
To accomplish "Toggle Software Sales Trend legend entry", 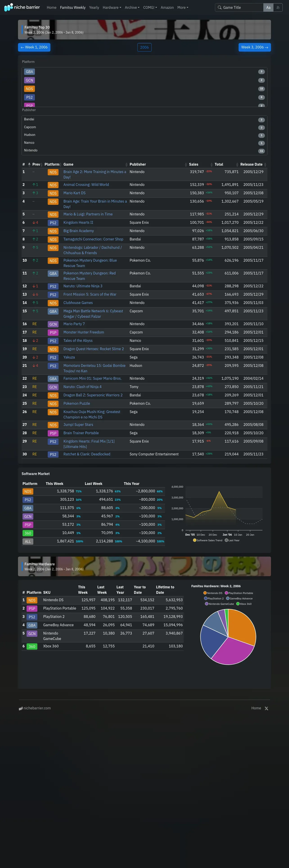I will point(208,540).
